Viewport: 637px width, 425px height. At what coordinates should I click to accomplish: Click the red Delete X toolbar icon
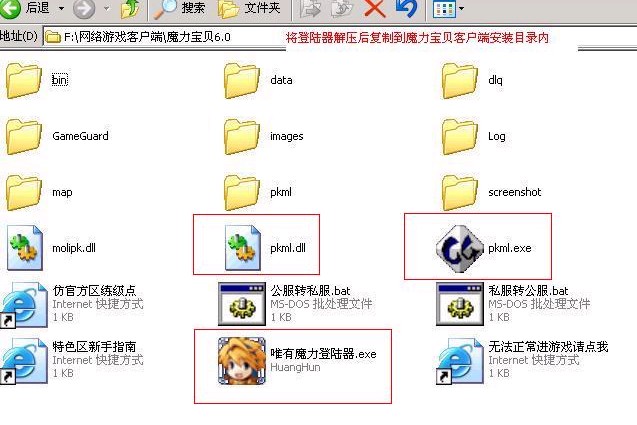[x=375, y=9]
